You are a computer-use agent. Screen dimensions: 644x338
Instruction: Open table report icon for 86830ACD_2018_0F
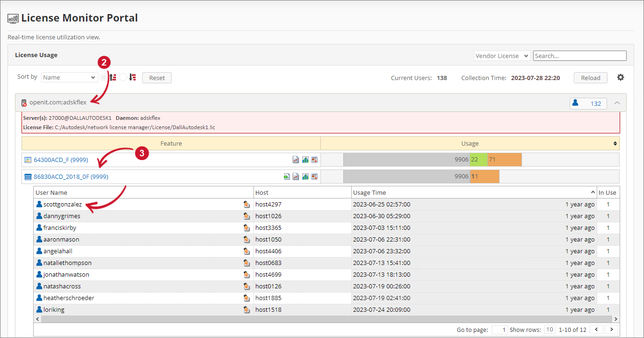[x=314, y=176]
